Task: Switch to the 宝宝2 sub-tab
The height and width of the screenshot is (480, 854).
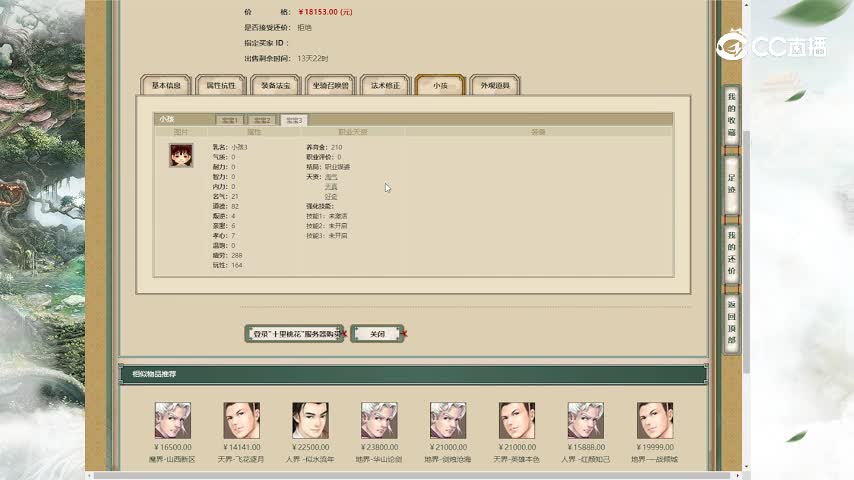Action: click(x=261, y=120)
